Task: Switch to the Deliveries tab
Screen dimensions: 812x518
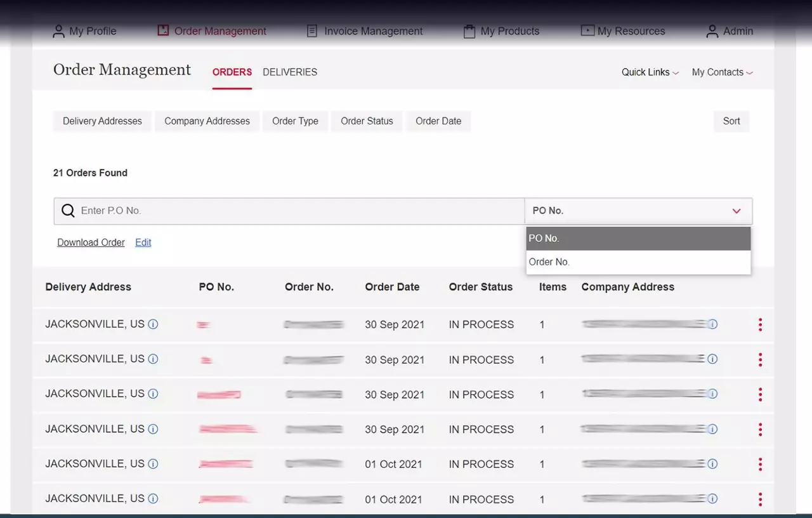Action: (x=290, y=72)
